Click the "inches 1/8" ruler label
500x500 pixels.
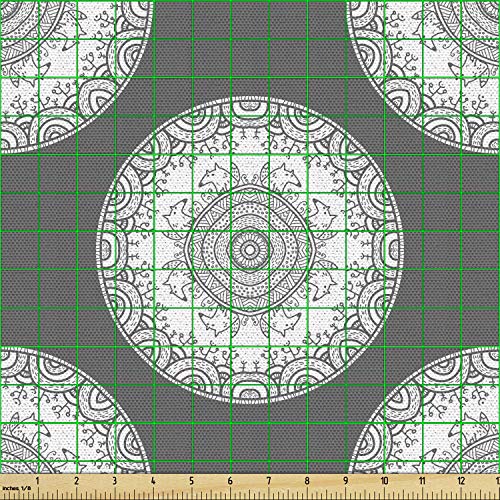point(16,488)
